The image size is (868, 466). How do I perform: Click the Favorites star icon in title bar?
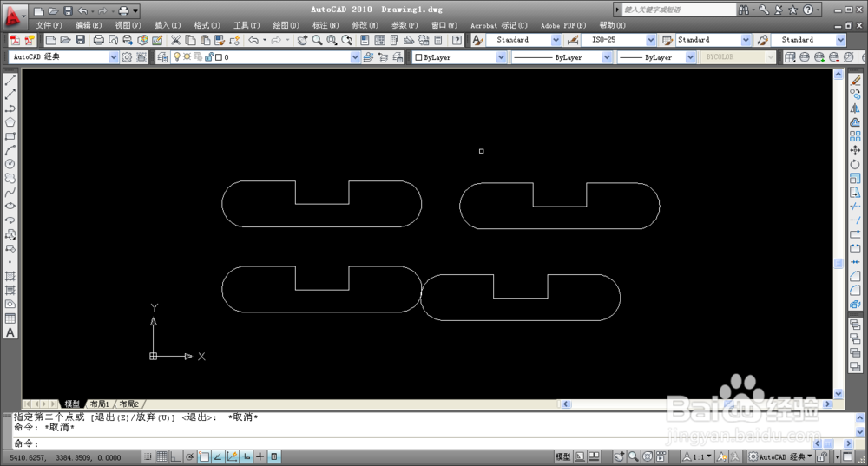click(x=792, y=10)
